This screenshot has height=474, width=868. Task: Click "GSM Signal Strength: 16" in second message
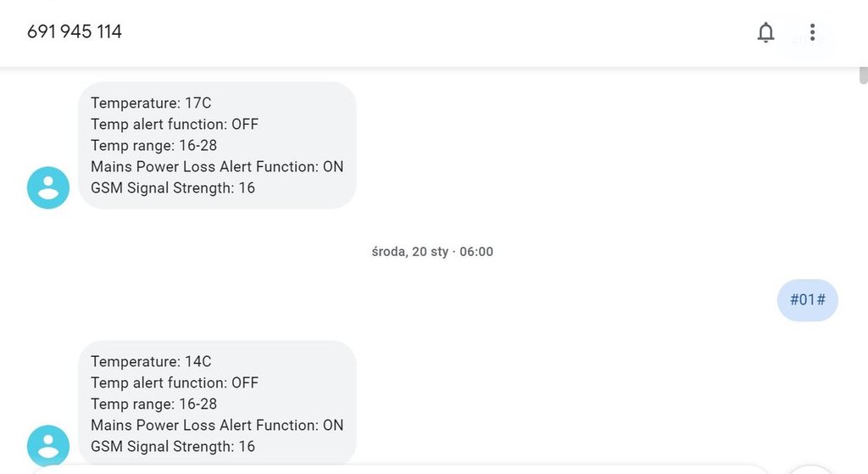pos(173,447)
